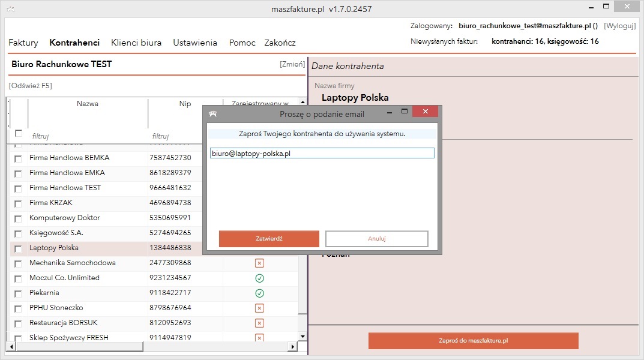
Task: Select the Sklep Spożywczy FRESH name cell
Action: point(88,337)
